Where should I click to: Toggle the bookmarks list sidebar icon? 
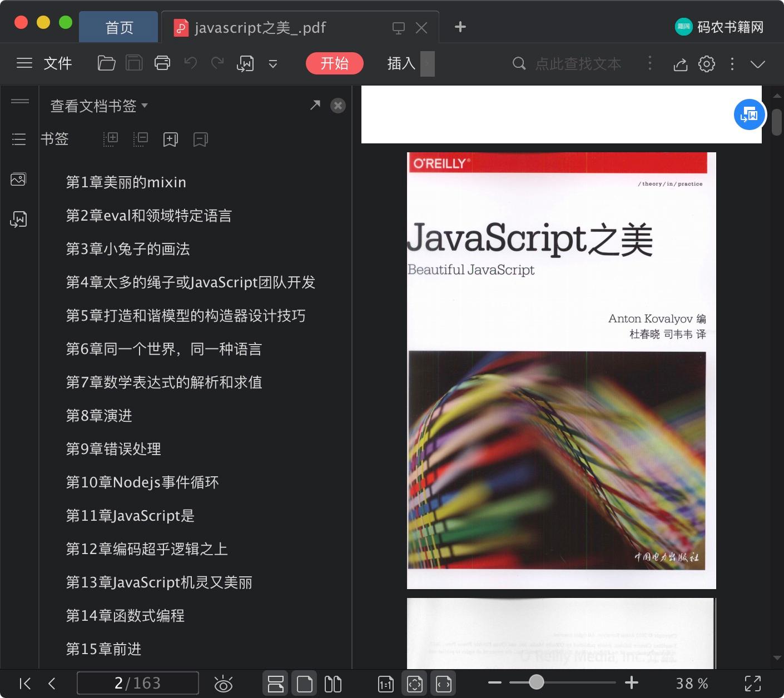pos(19,139)
